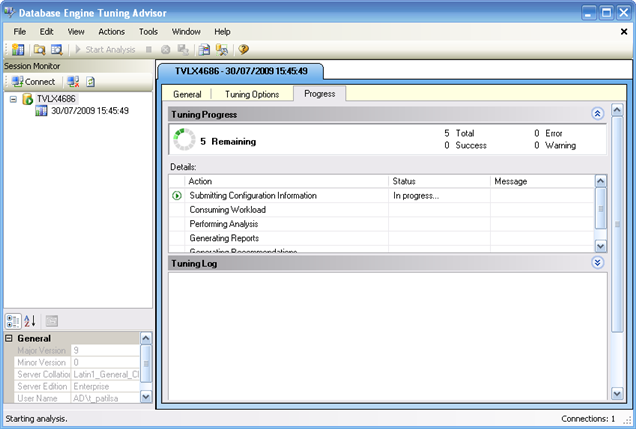Click the Categorized properties view icon
Screen dimensions: 636x429
pos(13,321)
